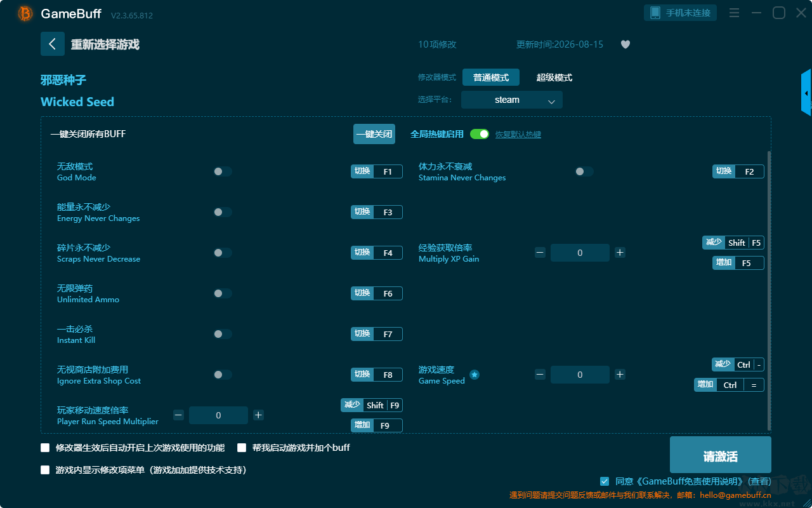Click the Unlimited Ammo F6 hotkey button
Screen dimensions: 812x508
377,293
